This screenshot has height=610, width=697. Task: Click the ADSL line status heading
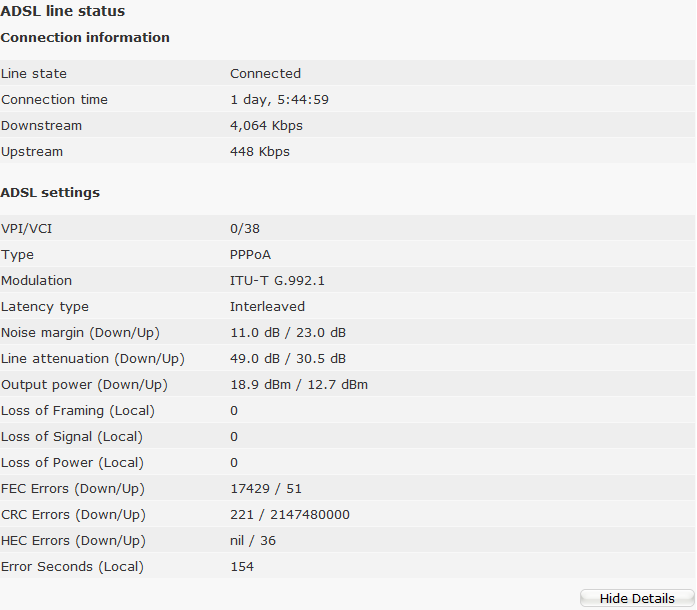(63, 11)
